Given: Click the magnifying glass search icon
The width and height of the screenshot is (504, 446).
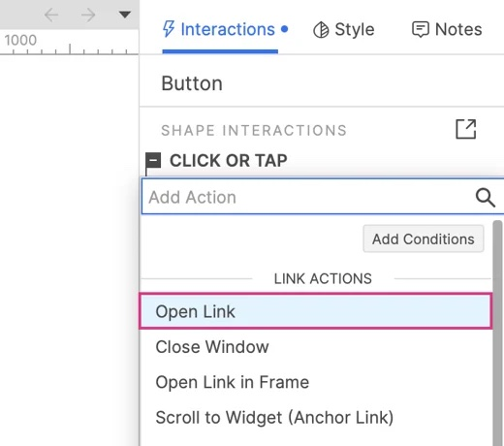Looking at the screenshot, I should pyautogui.click(x=485, y=197).
